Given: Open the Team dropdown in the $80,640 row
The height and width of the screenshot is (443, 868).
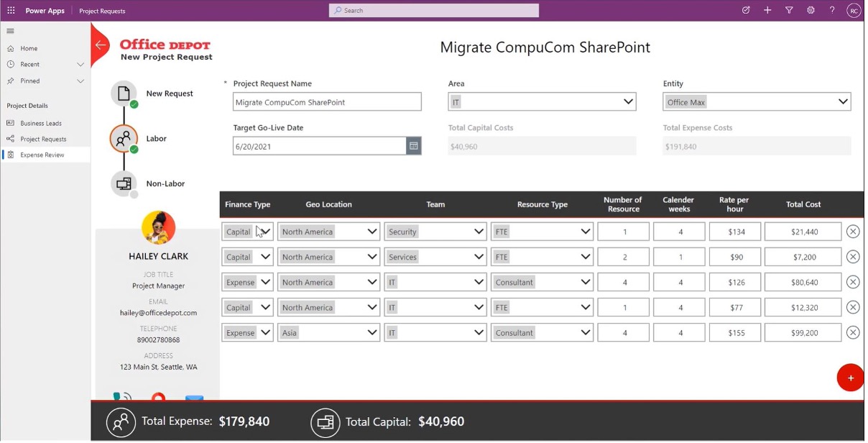Looking at the screenshot, I should click(435, 282).
